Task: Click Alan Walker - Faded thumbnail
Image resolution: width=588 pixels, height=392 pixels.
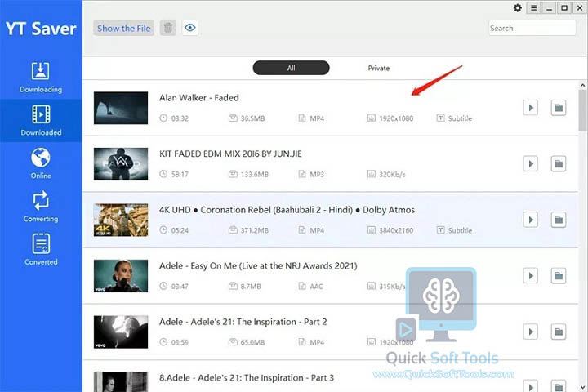Action: click(121, 108)
